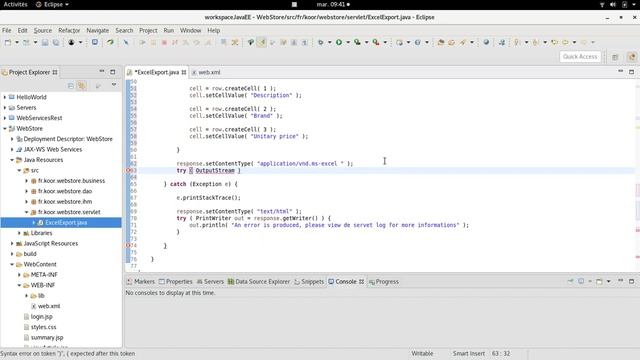Viewport: 640px width, 360px height.
Task: Open the Source menu
Action: [43, 31]
